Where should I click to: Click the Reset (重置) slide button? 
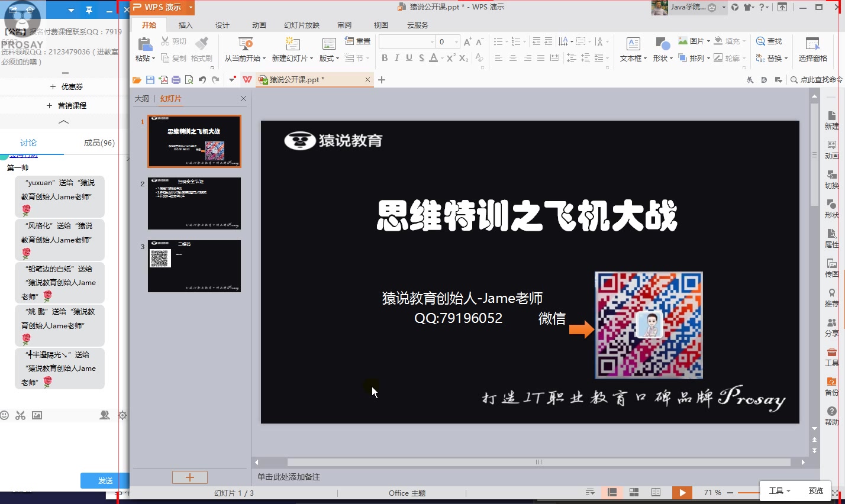tap(357, 41)
